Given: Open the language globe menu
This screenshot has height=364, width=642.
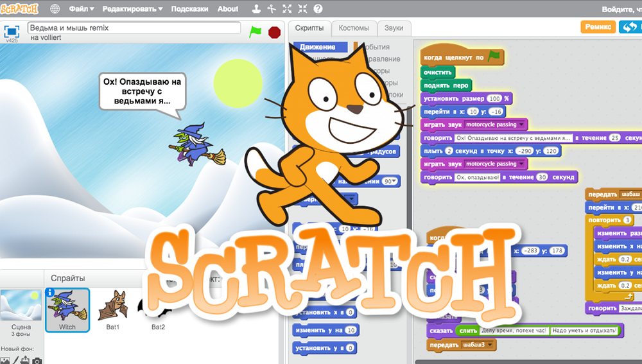Looking at the screenshot, I should [x=55, y=9].
